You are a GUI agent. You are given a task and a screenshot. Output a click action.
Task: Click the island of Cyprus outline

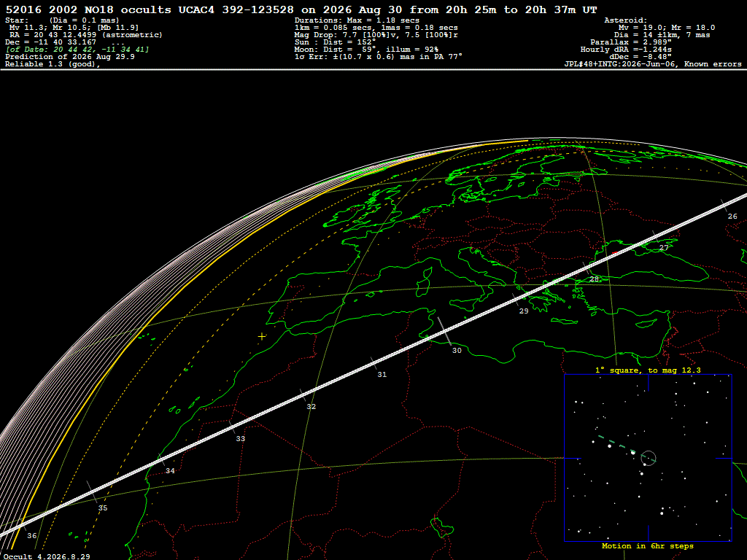pyautogui.click(x=646, y=324)
